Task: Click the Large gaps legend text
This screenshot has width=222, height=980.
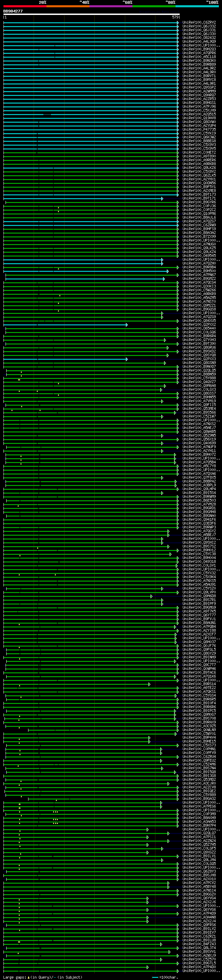Action: (15, 977)
